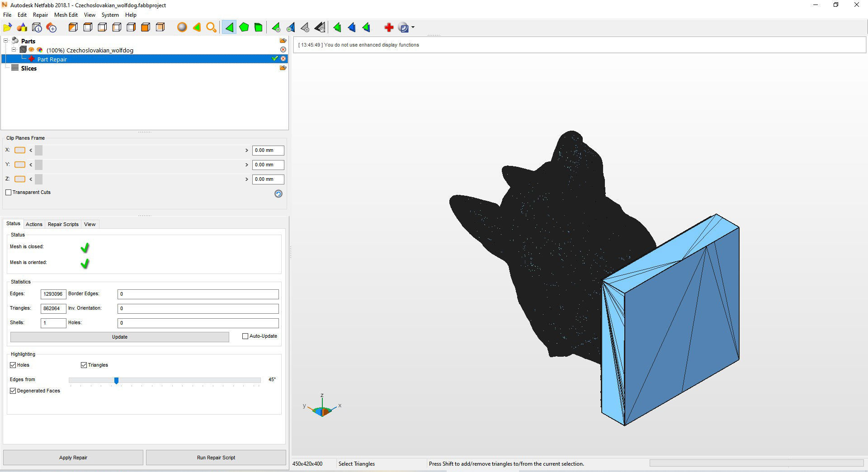Click the Apply Repair button
Image resolution: width=868 pixels, height=472 pixels.
73,458
